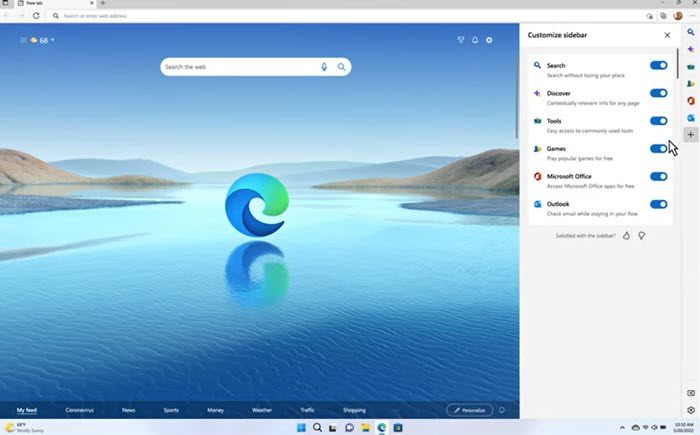Screen dimensions: 700x435
Task: Open the taskbar clock and date
Action: coord(683,427)
